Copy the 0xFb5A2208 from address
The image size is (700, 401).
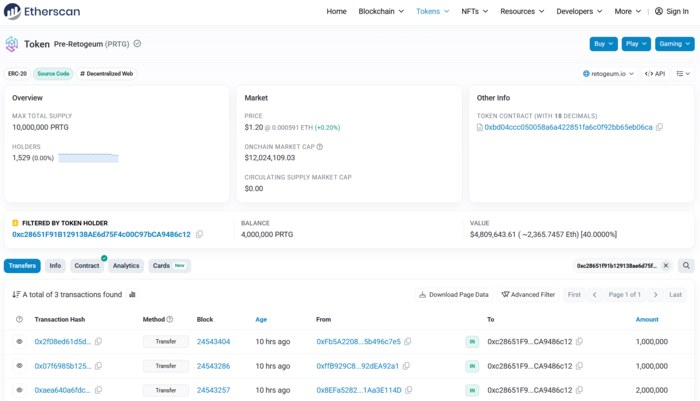[408, 342]
